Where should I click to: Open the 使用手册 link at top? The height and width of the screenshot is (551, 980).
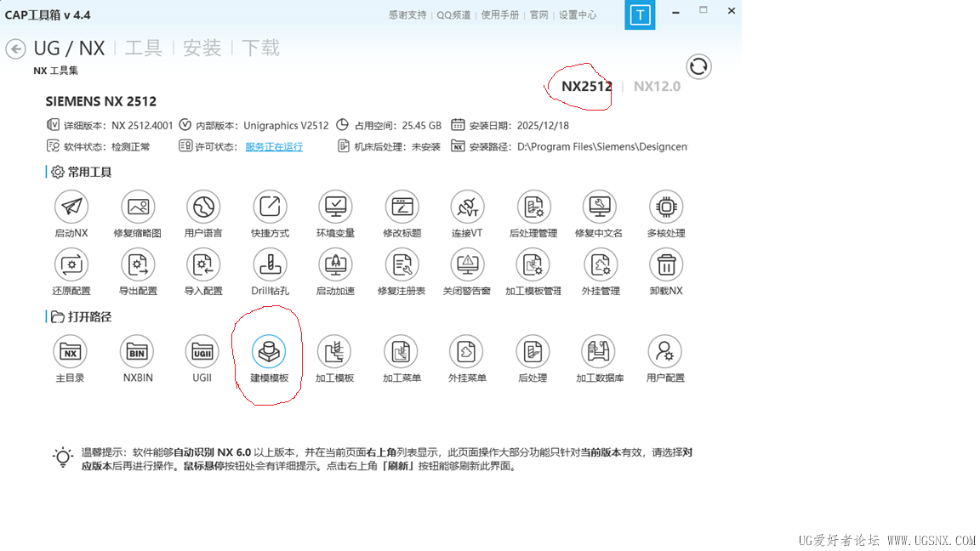click(x=500, y=15)
